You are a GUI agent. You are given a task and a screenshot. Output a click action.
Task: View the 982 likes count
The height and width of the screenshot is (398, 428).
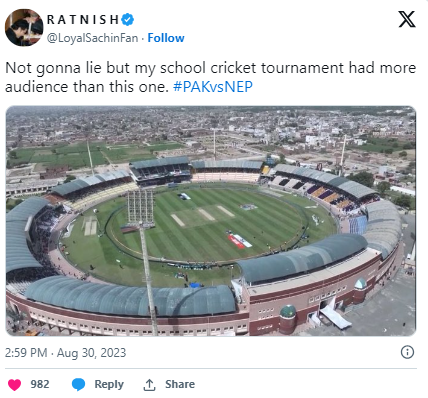(x=40, y=384)
